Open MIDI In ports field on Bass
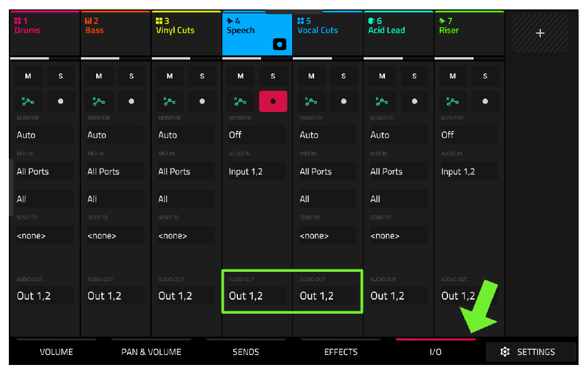Image resolution: width=588 pixels, height=375 pixels. click(116, 171)
